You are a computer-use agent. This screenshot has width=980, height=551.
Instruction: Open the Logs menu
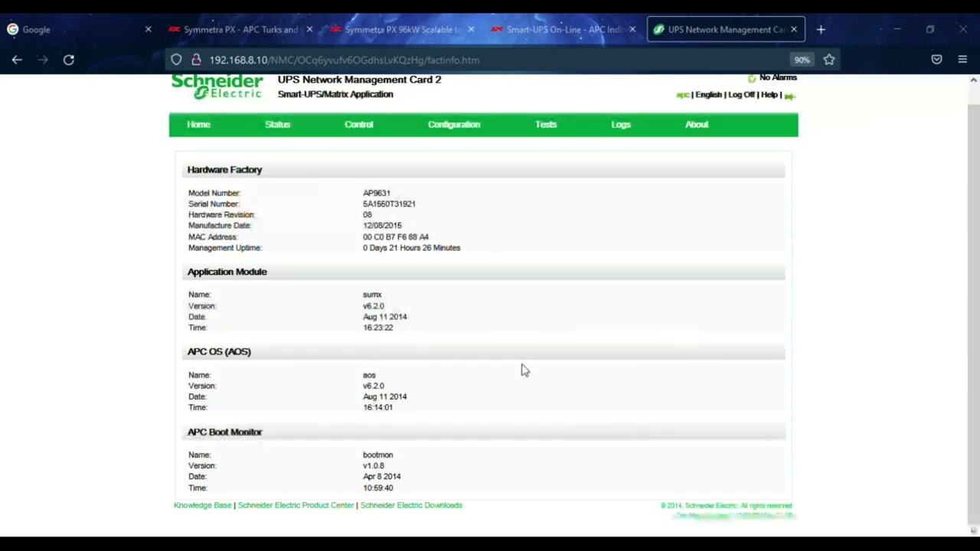(x=621, y=125)
